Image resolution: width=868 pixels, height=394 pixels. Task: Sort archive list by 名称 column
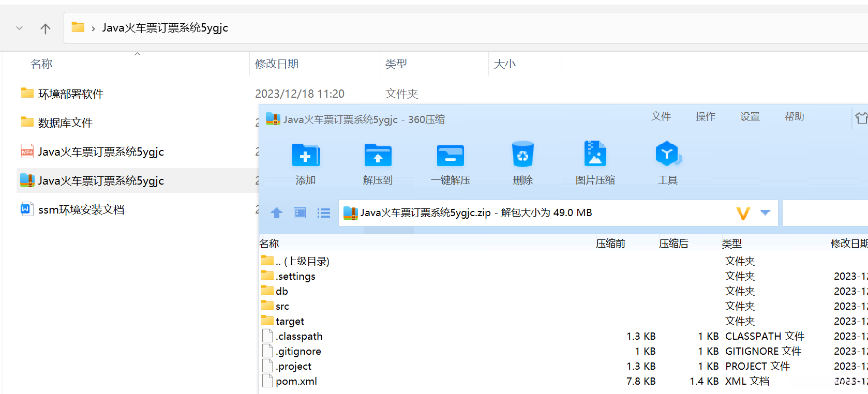(x=269, y=244)
